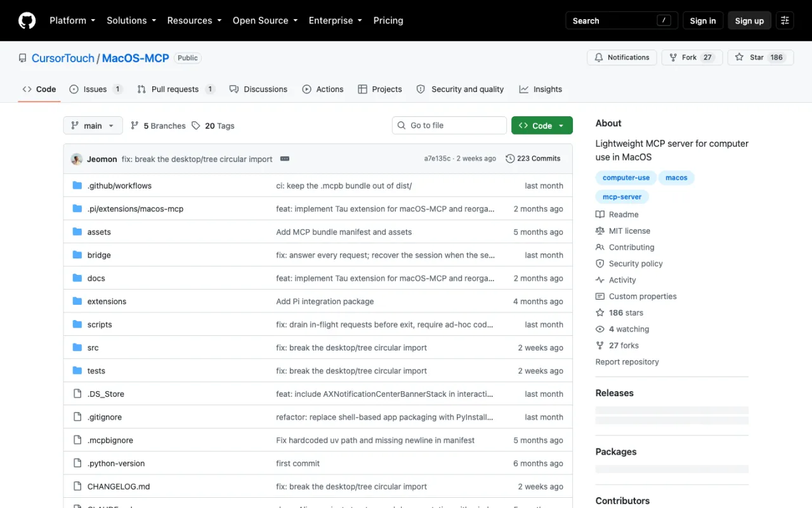
Task: Click the Sign in button
Action: 703,20
